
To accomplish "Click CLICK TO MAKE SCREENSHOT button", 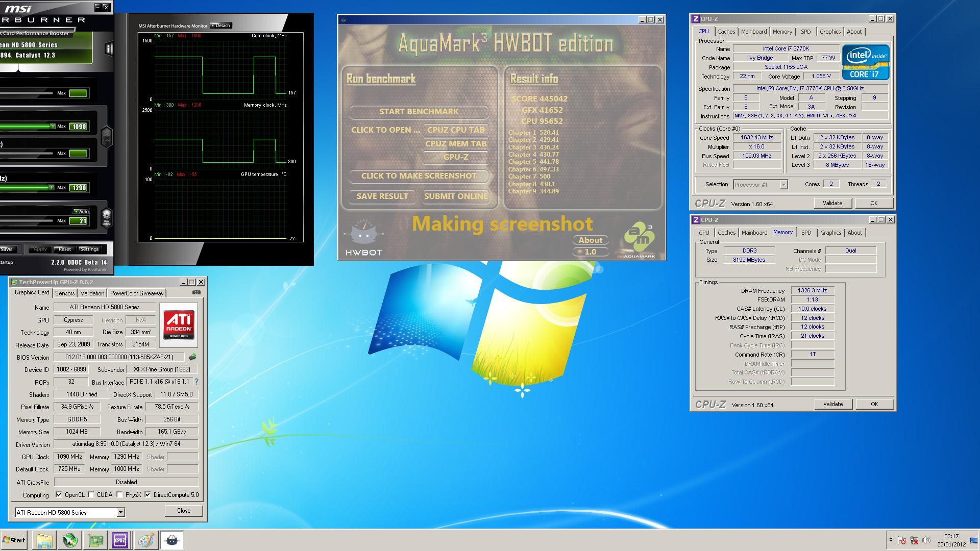I will tap(419, 176).
